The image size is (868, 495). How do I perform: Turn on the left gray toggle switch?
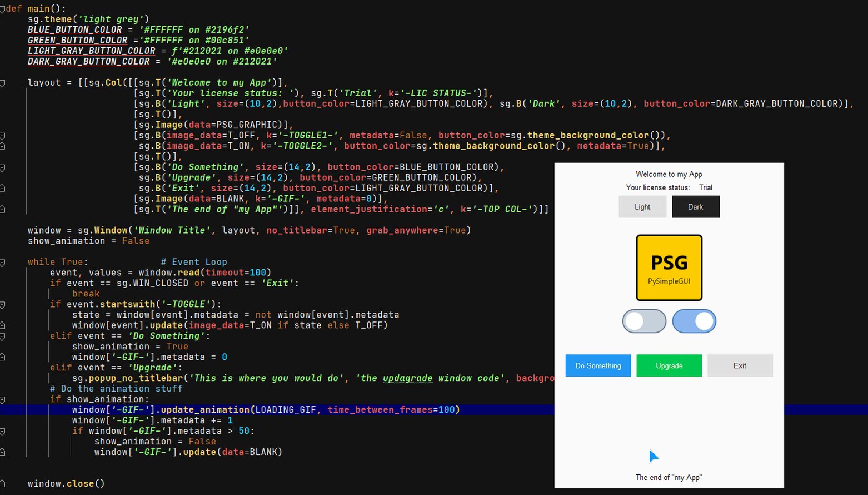tap(644, 321)
